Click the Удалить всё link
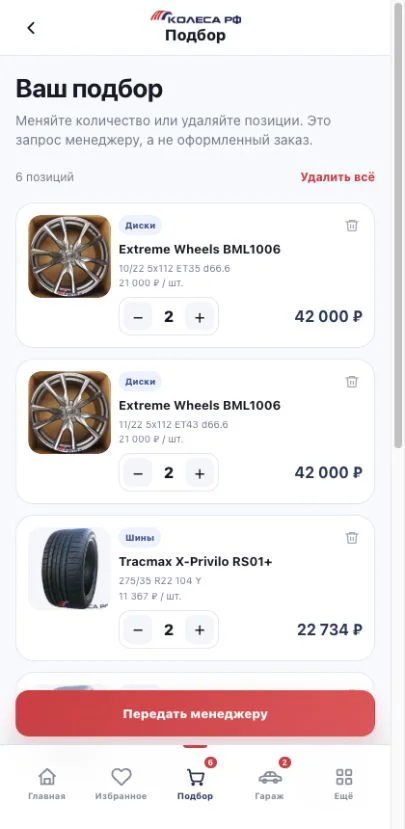The height and width of the screenshot is (829, 405). (337, 177)
